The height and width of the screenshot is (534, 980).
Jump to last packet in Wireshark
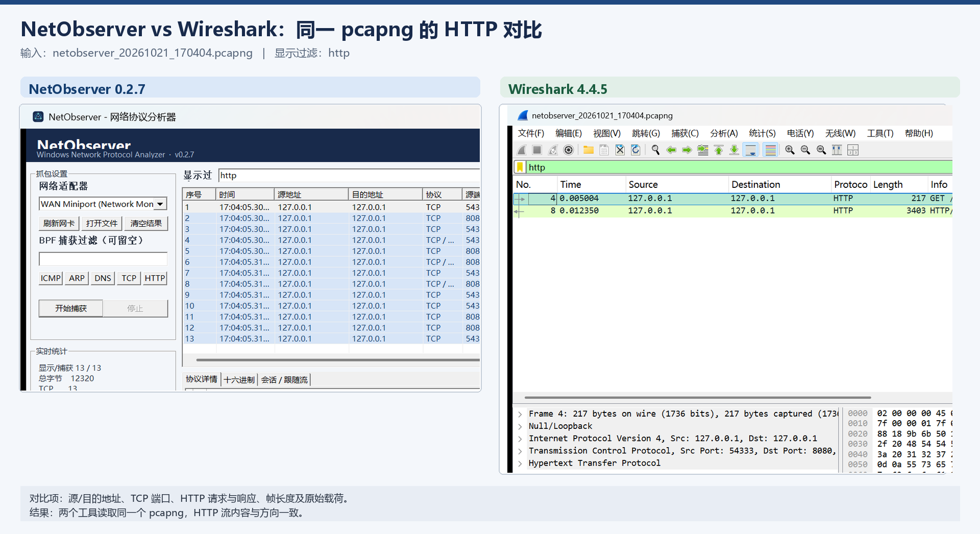[x=734, y=150]
